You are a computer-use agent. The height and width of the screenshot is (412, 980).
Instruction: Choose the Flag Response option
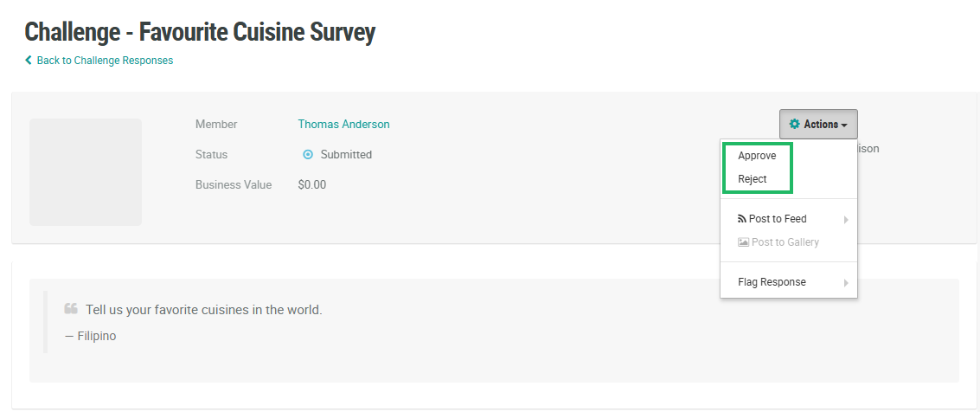pyautogui.click(x=772, y=282)
